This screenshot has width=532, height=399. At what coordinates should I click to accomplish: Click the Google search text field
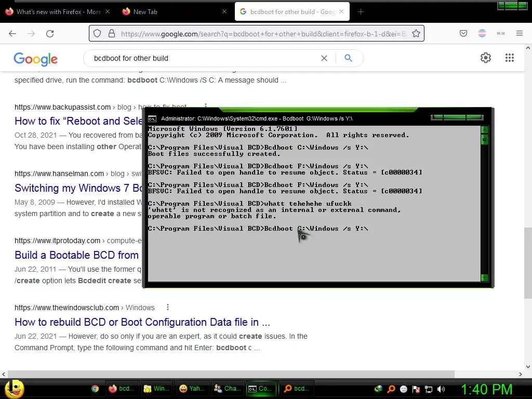click(x=204, y=58)
